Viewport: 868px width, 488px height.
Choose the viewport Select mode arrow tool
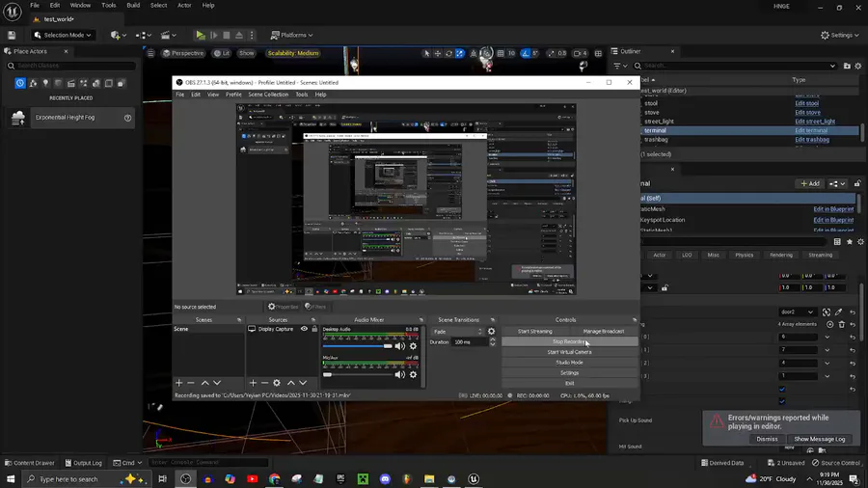point(426,53)
